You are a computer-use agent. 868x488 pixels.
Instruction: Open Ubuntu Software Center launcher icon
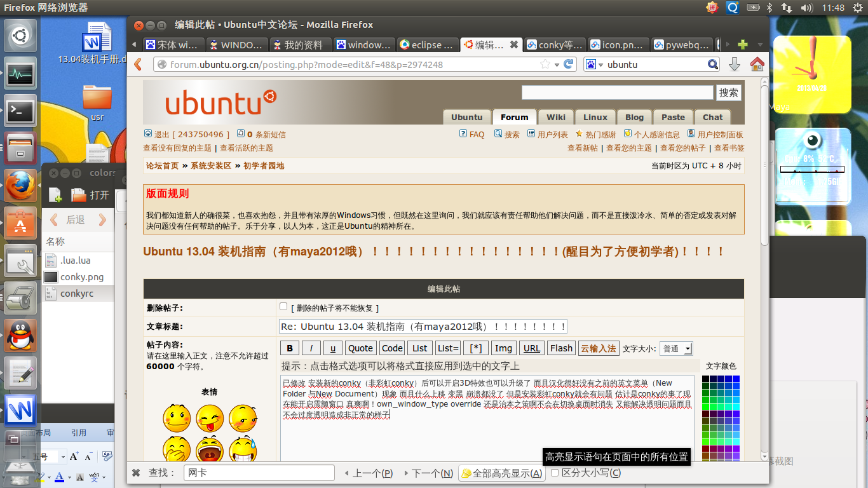(20, 224)
